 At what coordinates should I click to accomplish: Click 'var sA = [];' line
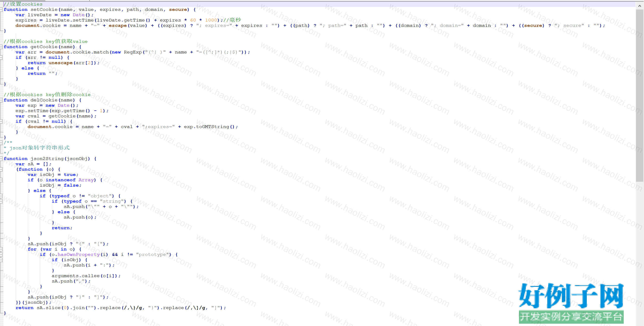tap(34, 164)
